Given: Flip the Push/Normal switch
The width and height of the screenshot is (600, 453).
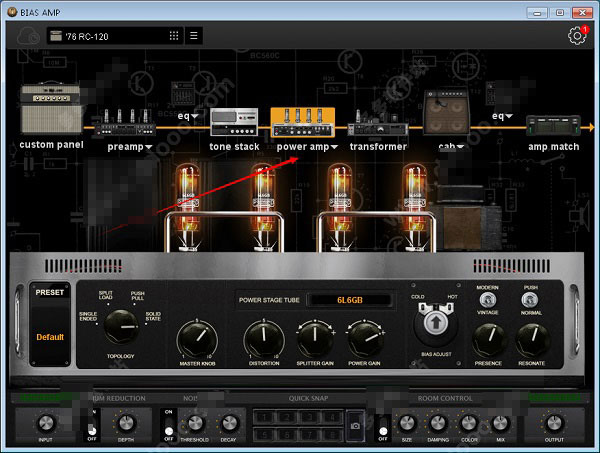Looking at the screenshot, I should [530, 300].
